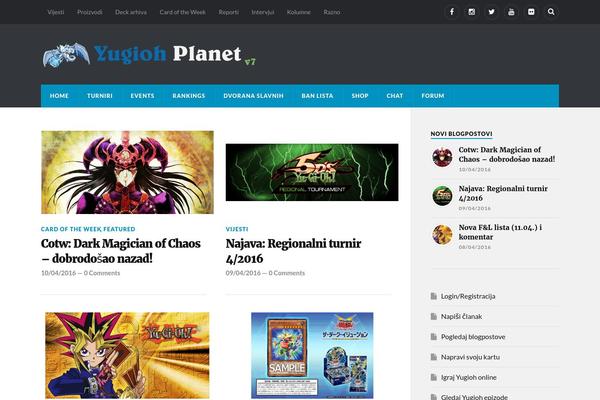Click the Yugioh Planet dragon logo

coord(66,55)
